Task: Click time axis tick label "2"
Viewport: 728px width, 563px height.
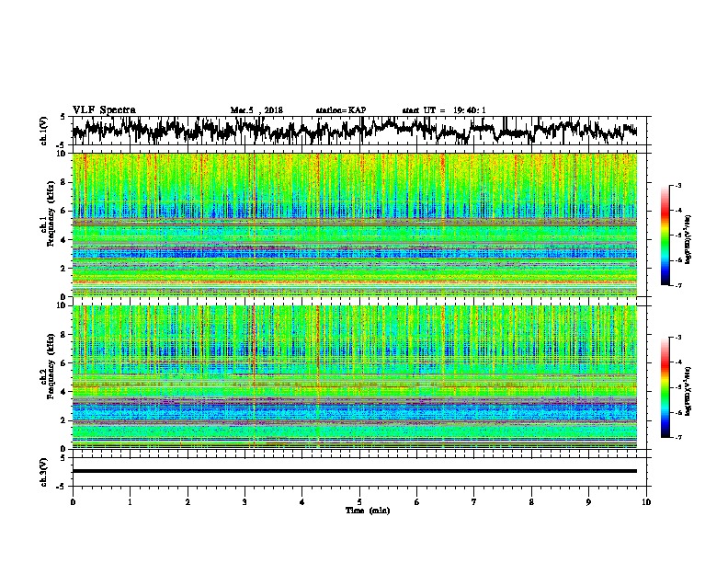Action: [x=188, y=502]
